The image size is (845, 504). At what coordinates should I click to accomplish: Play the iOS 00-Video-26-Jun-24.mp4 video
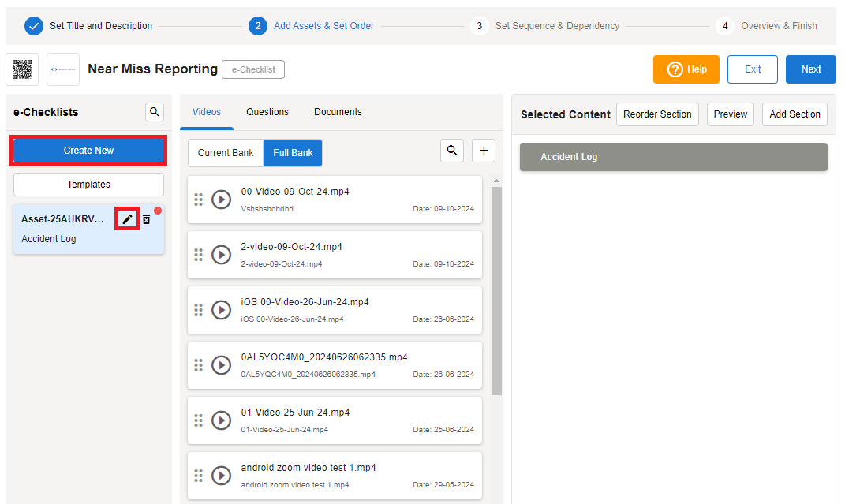(x=221, y=310)
